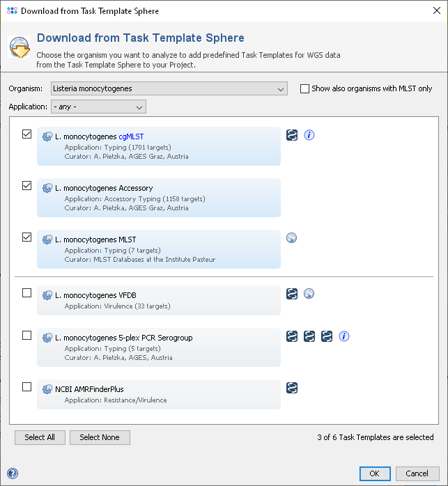
Task: Click the sync icon next to NCBI AMRFinderPlus
Action: [293, 387]
